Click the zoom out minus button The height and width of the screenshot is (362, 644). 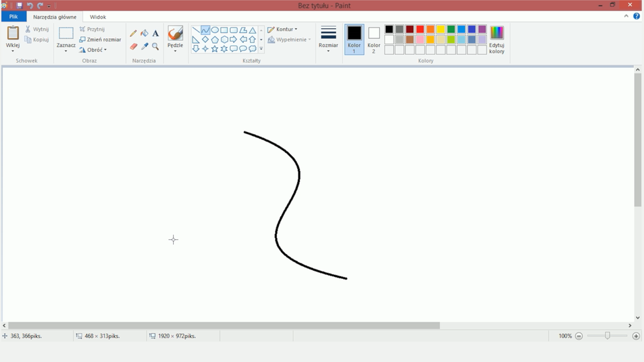pyautogui.click(x=579, y=336)
